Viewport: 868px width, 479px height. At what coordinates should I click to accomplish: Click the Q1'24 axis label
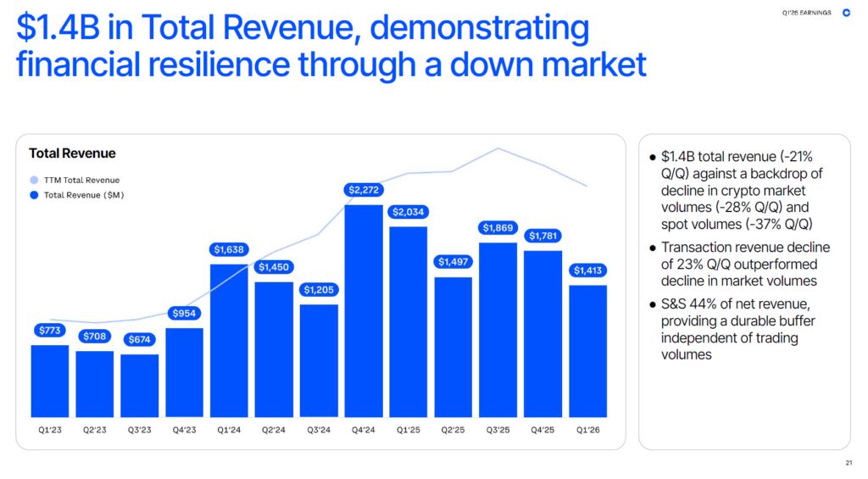point(229,430)
